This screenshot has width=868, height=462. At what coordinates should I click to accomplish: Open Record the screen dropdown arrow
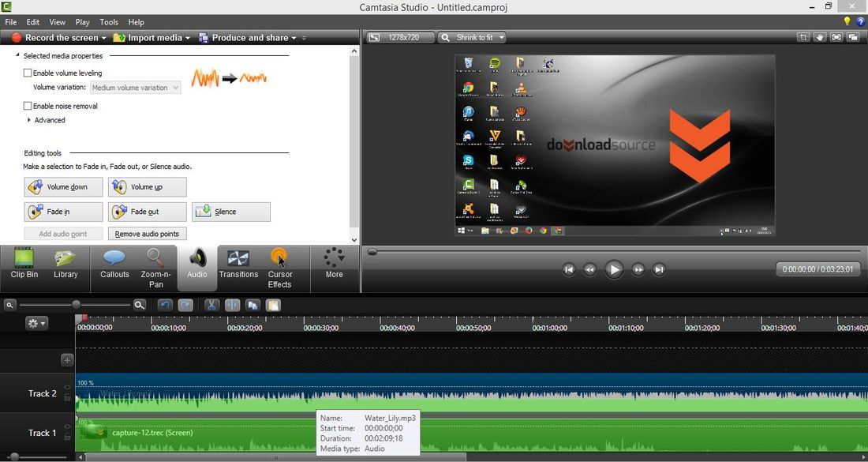[103, 38]
